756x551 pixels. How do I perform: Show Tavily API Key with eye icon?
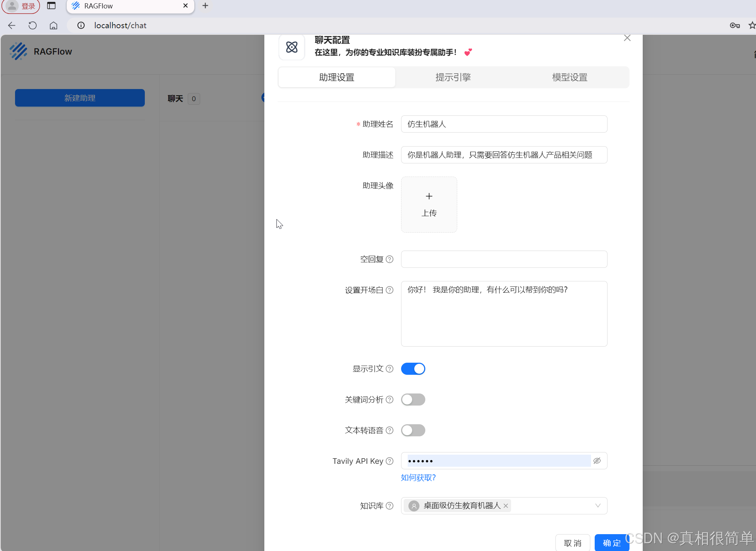[597, 461]
